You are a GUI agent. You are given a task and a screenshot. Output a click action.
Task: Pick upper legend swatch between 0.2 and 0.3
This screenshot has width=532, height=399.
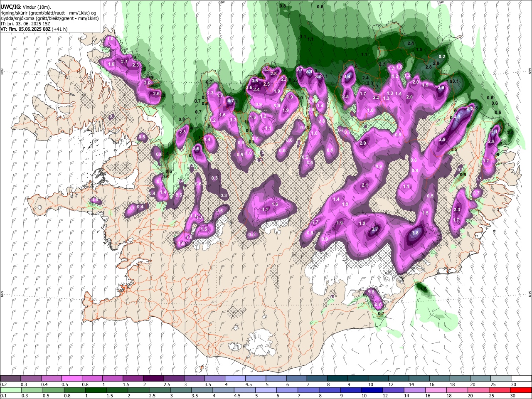[x=10, y=378]
